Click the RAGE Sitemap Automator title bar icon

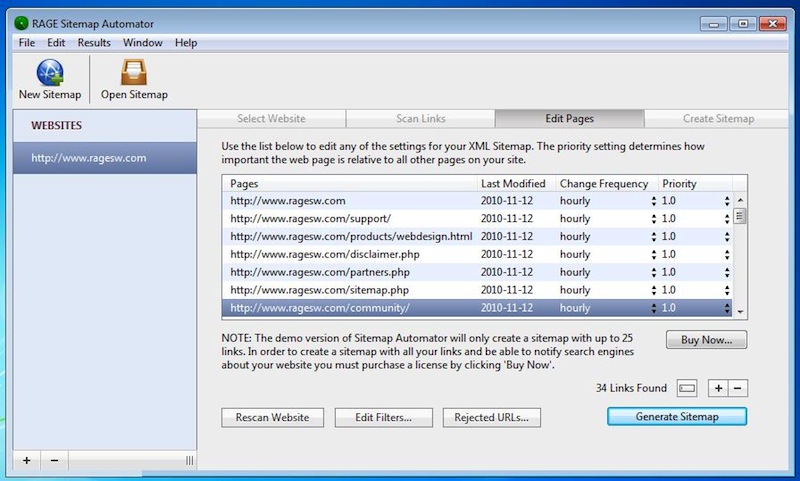pyautogui.click(x=21, y=23)
